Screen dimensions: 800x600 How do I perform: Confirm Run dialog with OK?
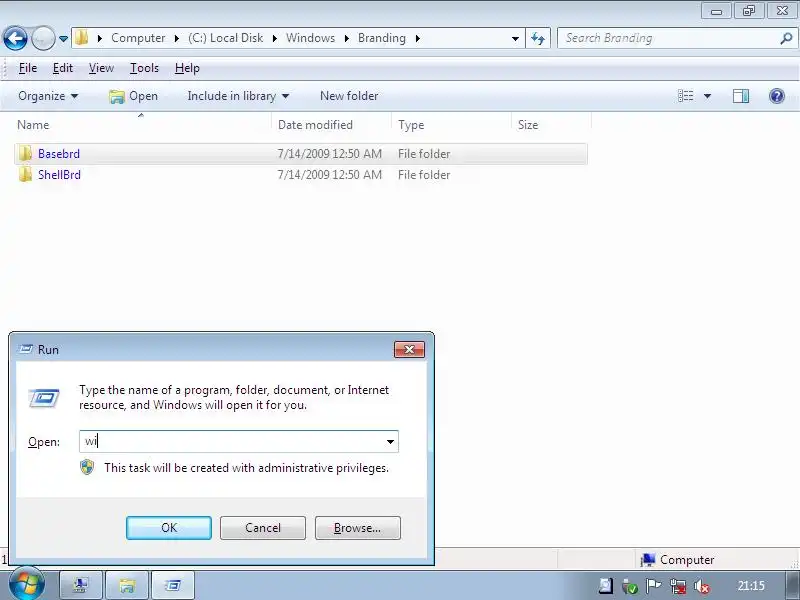click(x=169, y=528)
